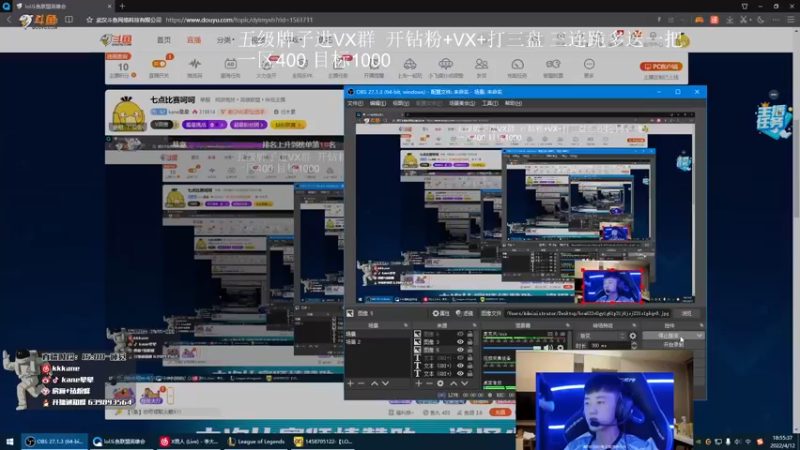This screenshot has height=450, width=800.
Task: Mute the microphone with the speaker icon
Action: [548, 347]
